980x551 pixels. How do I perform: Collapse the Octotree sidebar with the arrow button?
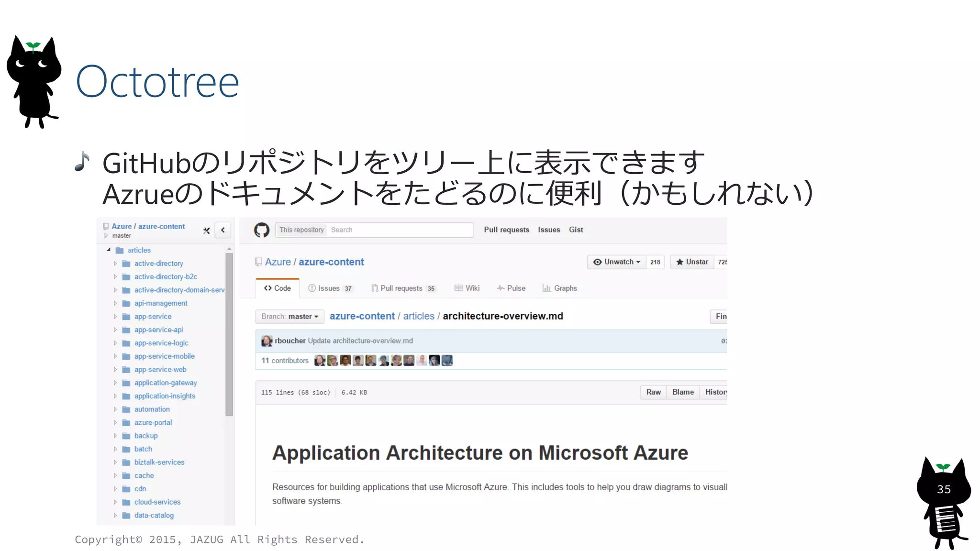click(x=223, y=230)
